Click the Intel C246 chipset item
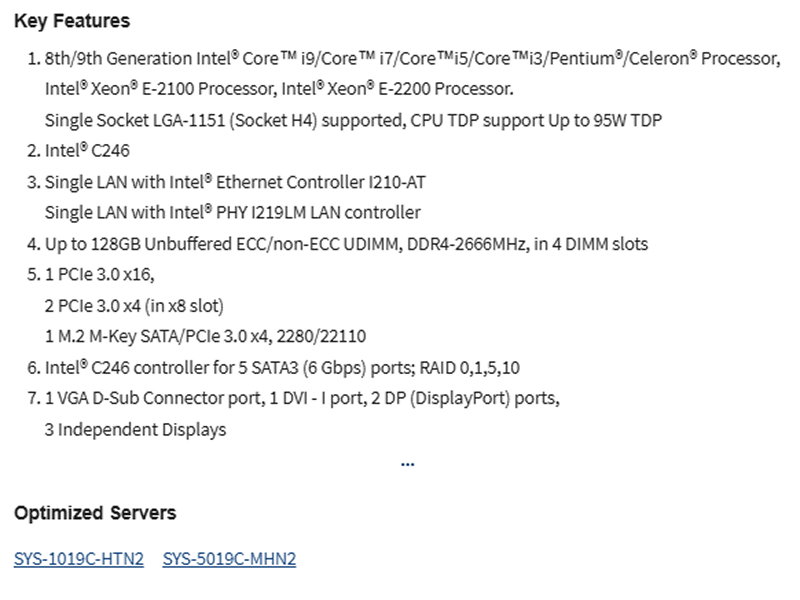The image size is (800, 600). coord(87,151)
